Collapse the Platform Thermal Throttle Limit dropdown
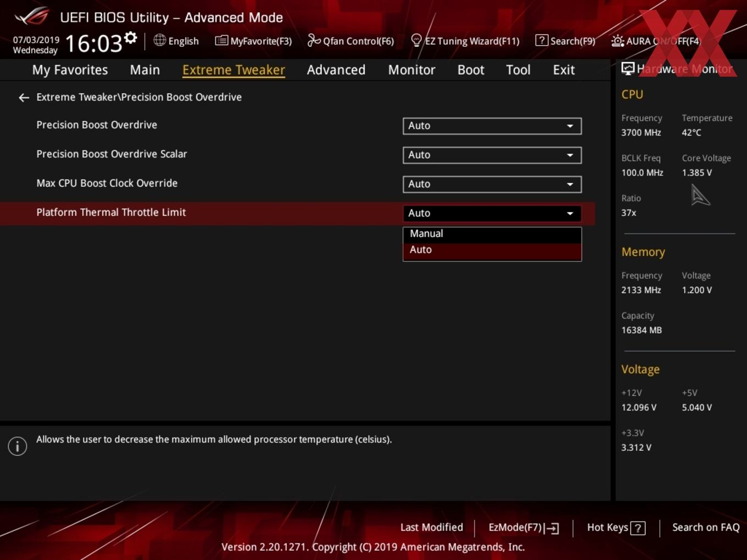This screenshot has height=560, width=747. 492,213
